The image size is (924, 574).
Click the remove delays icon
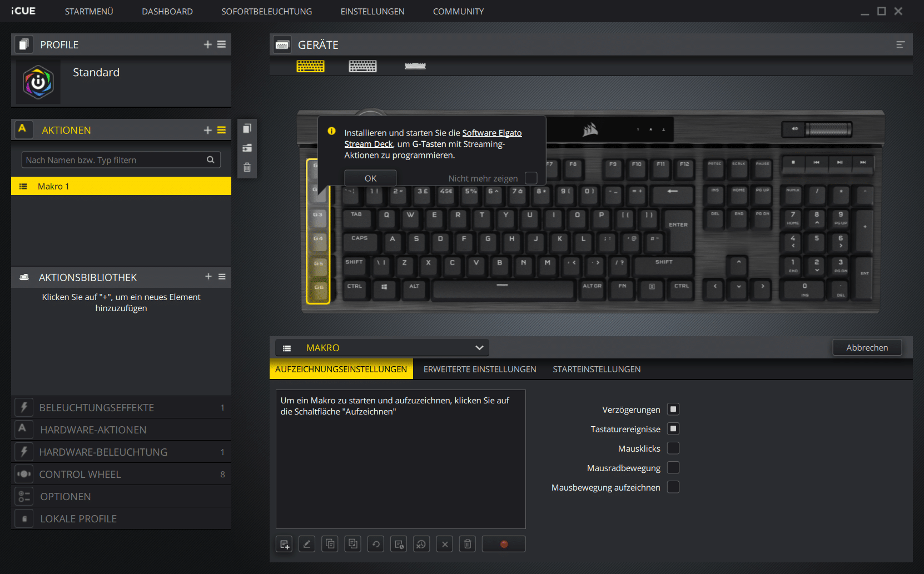click(421, 544)
